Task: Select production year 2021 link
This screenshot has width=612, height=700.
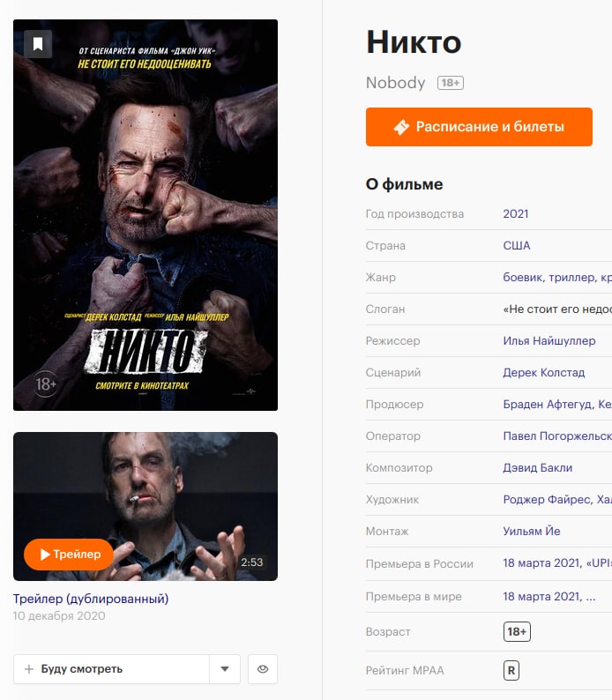Action: coord(516,214)
